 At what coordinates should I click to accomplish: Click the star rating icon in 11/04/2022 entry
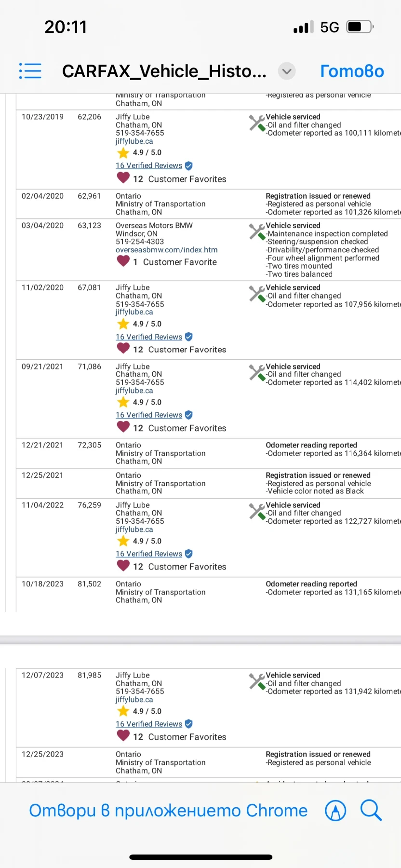[123, 541]
